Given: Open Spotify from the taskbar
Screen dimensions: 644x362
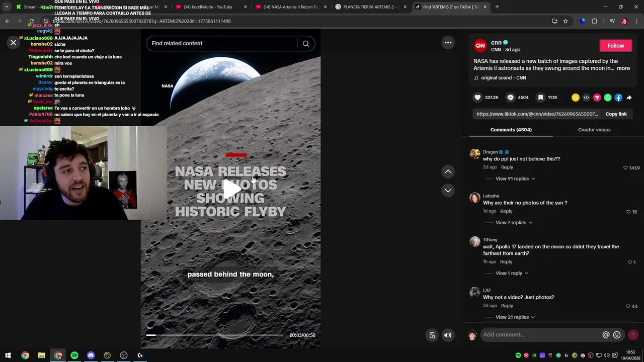Looking at the screenshot, I should pos(74,355).
